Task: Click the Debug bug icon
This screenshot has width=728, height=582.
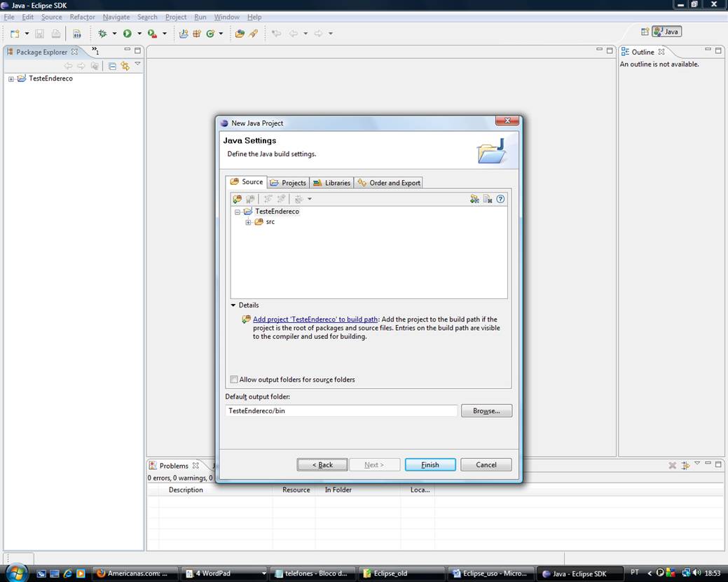Action: pyautogui.click(x=102, y=34)
